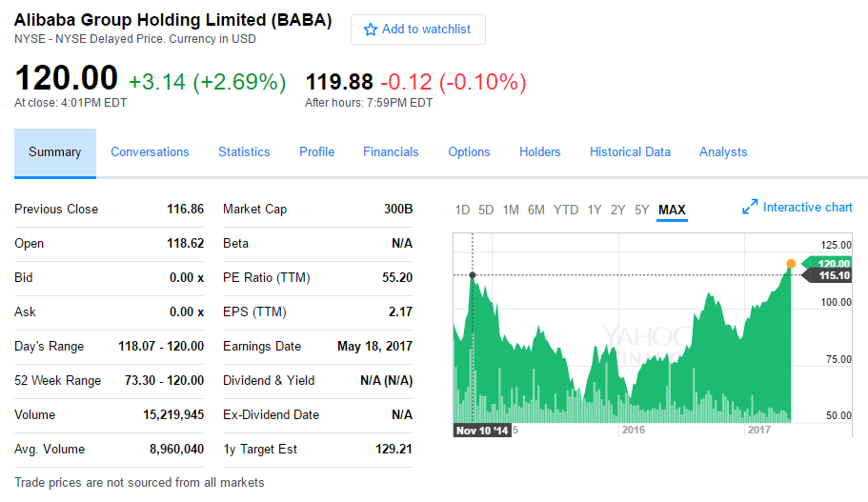Viewport: 868px width, 502px height.
Task: Click the Open value 118.62
Action: click(186, 244)
